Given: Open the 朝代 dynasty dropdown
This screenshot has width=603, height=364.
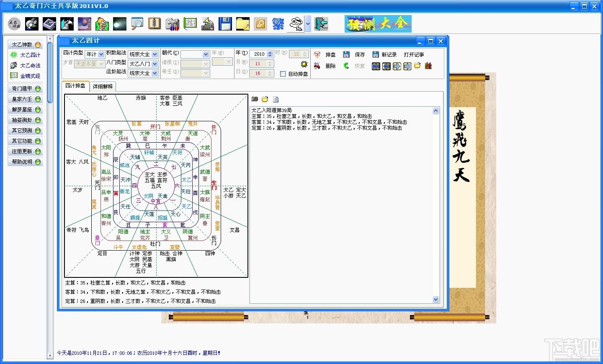Looking at the screenshot, I should point(206,54).
